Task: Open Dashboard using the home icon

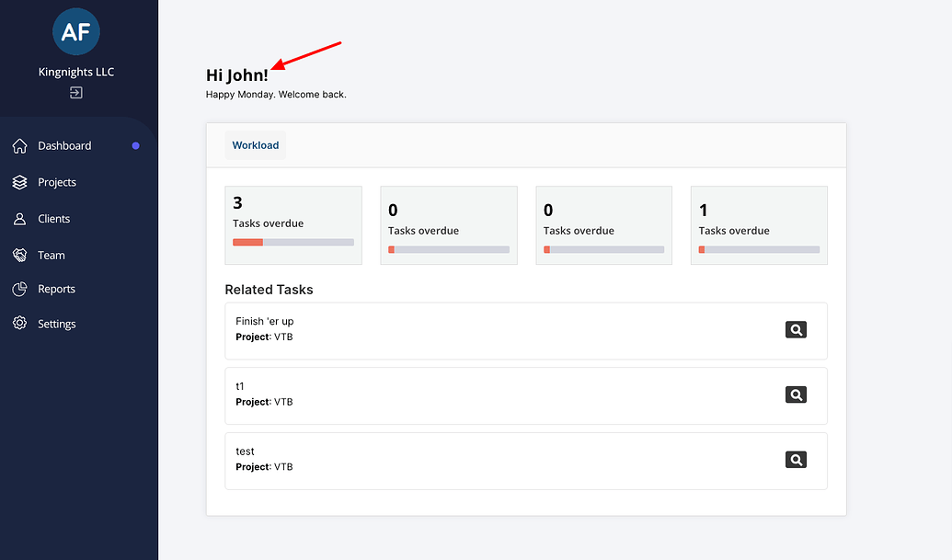Action: (19, 145)
